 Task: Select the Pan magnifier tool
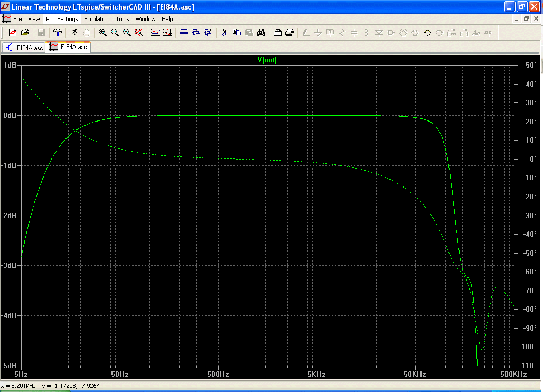point(115,33)
